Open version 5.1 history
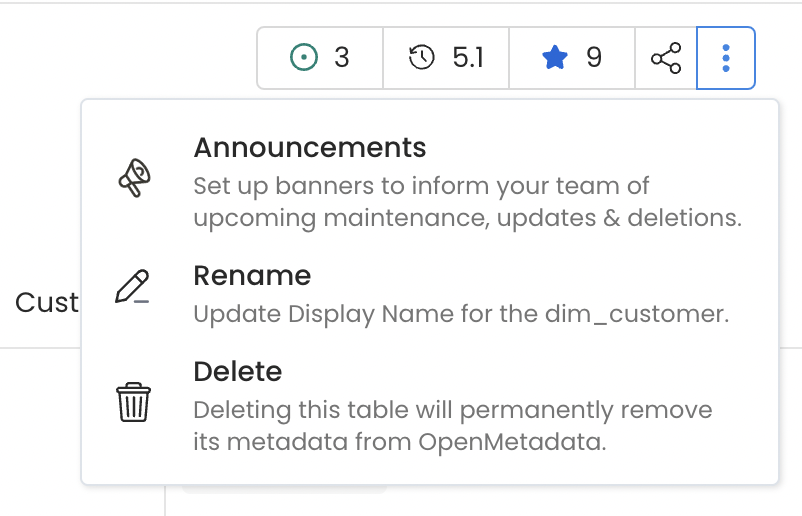This screenshot has width=802, height=516. point(467,58)
